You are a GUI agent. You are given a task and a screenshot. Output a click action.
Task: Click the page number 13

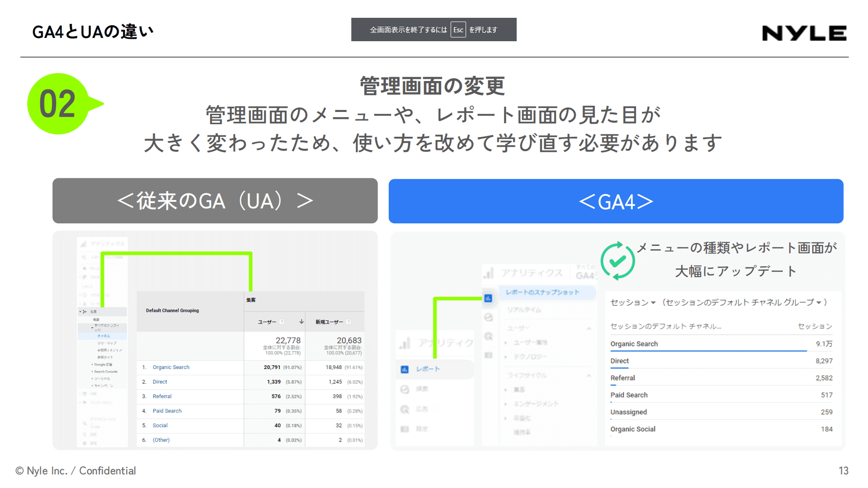point(843,471)
